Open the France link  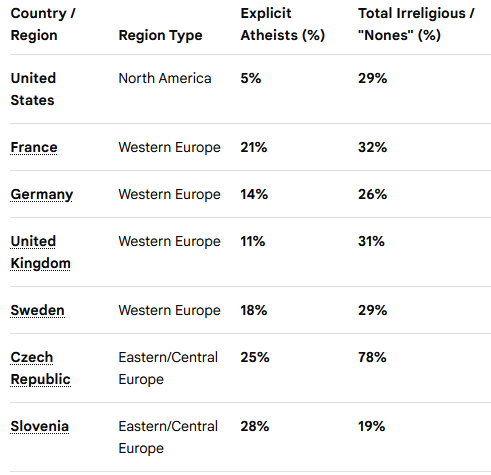[34, 147]
